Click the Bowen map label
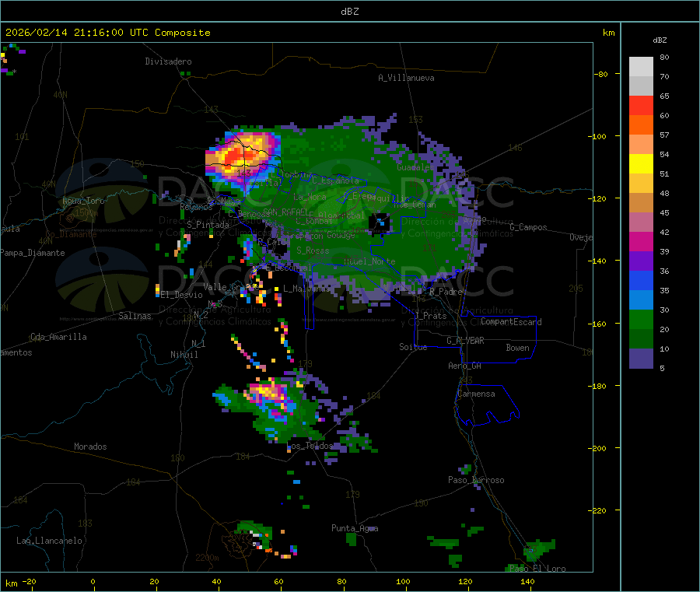700x592 pixels. point(517,347)
